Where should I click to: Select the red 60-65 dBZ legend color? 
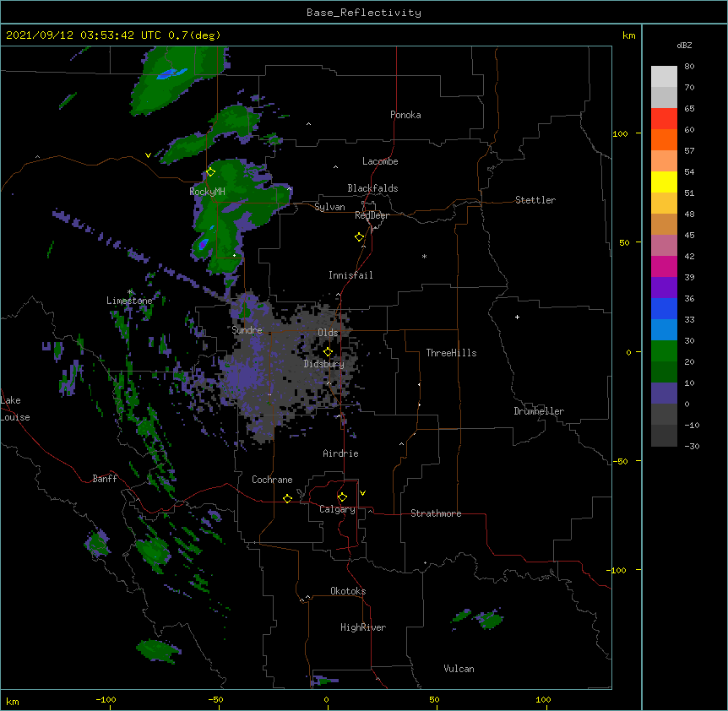[664, 119]
